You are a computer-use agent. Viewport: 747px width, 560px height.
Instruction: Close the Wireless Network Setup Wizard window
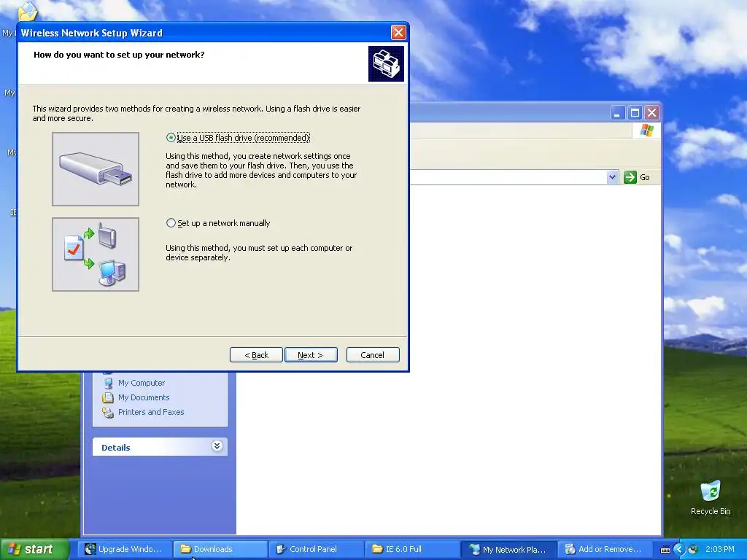[398, 32]
